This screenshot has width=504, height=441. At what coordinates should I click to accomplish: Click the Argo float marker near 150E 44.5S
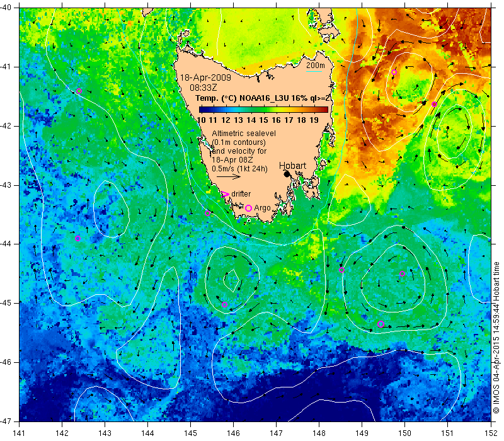tap(402, 274)
